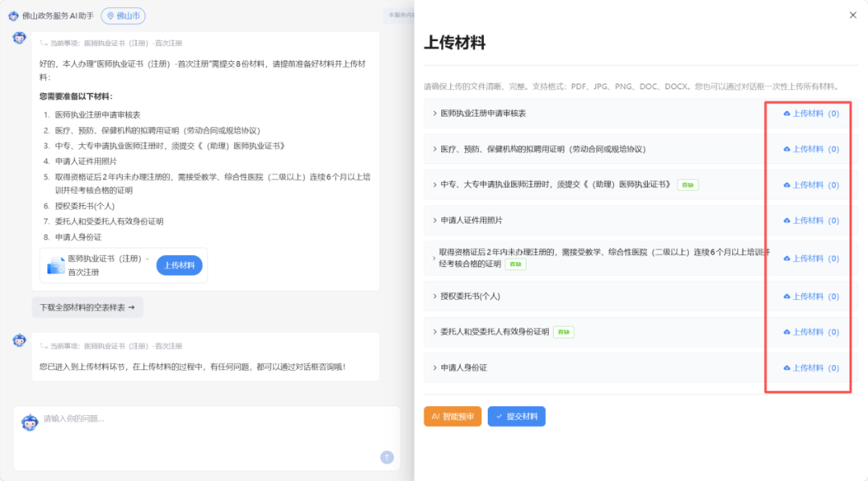The image size is (868, 481).
Task: Click the AI 智能预审 button
Action: pyautogui.click(x=452, y=417)
